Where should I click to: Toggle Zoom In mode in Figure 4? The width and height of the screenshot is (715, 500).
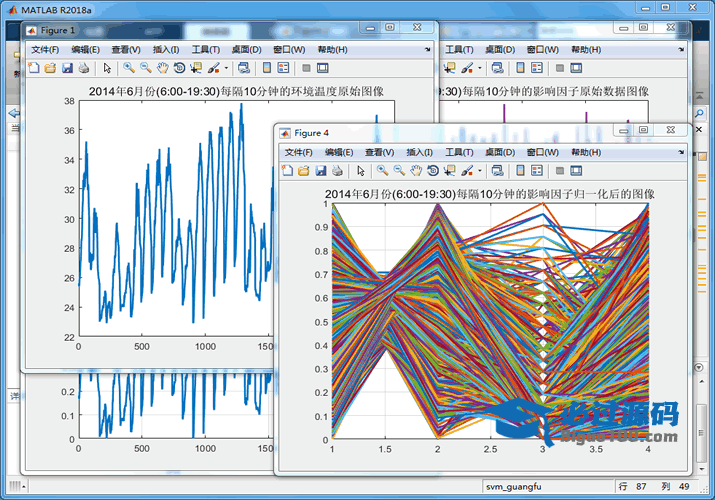tap(382, 171)
